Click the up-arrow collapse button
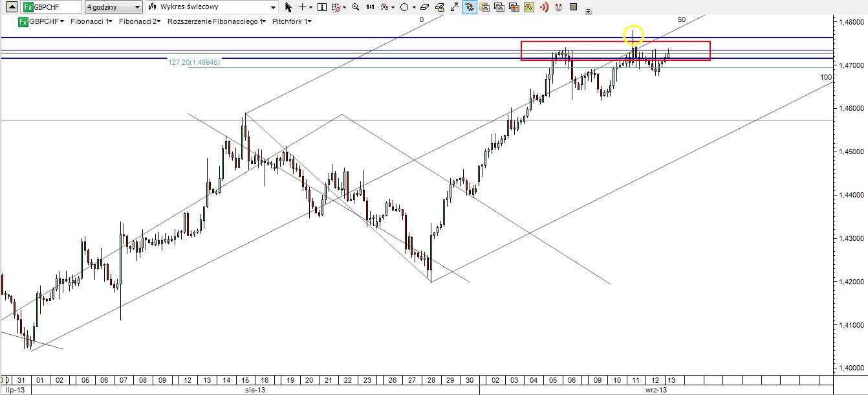Screen dimensions: 868x395 point(11,7)
